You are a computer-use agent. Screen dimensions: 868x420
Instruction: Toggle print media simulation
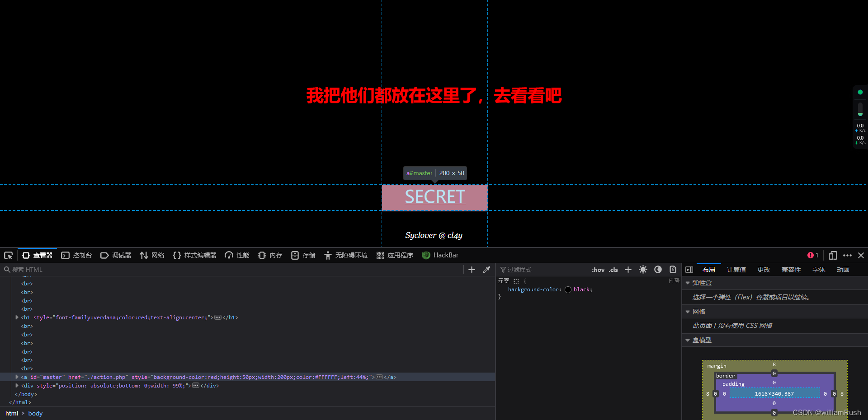click(x=673, y=270)
